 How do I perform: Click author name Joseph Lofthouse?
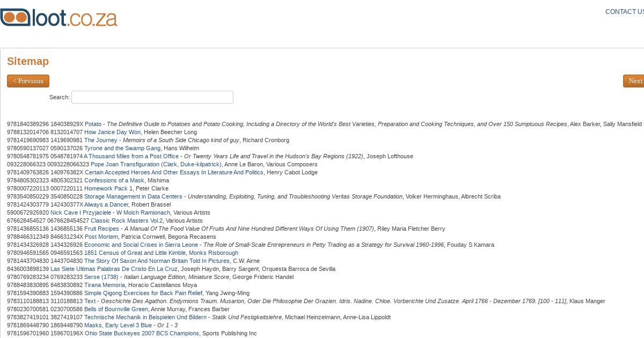391,156
